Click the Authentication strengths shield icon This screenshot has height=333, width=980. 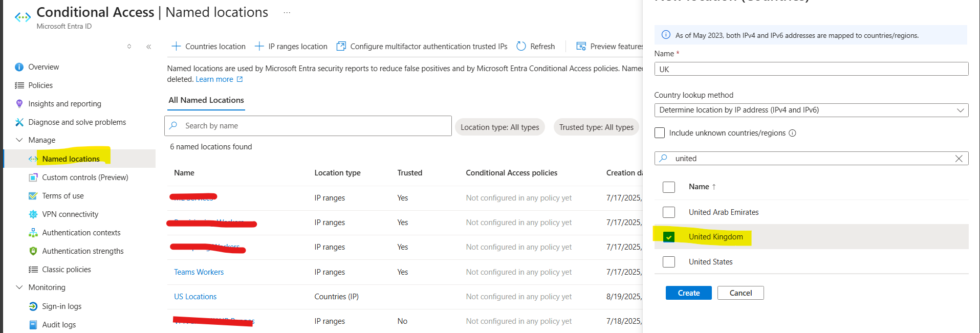tap(33, 251)
